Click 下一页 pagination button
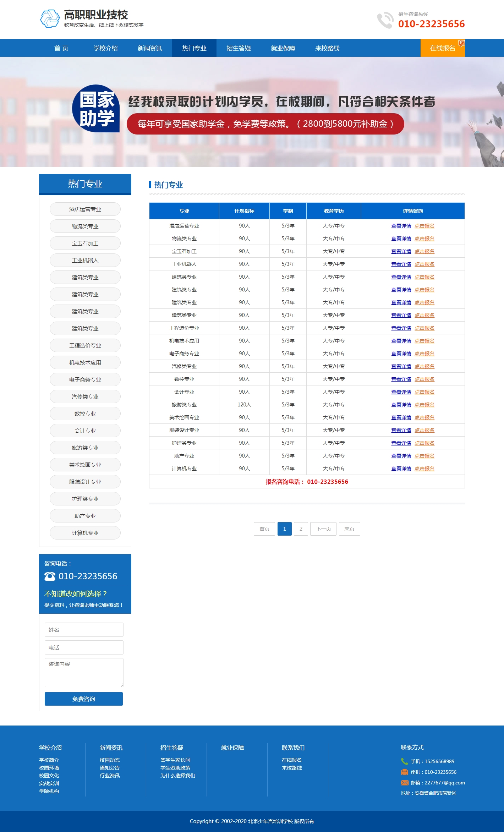Screen dimensions: 504x832 323,529
